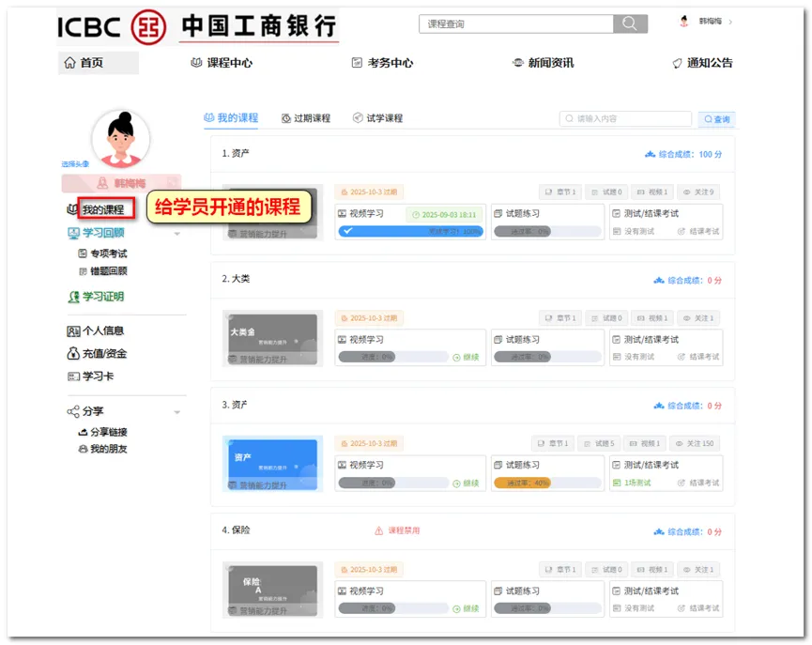
Task: Click the 学习证明 certificate icon
Action: 73,297
